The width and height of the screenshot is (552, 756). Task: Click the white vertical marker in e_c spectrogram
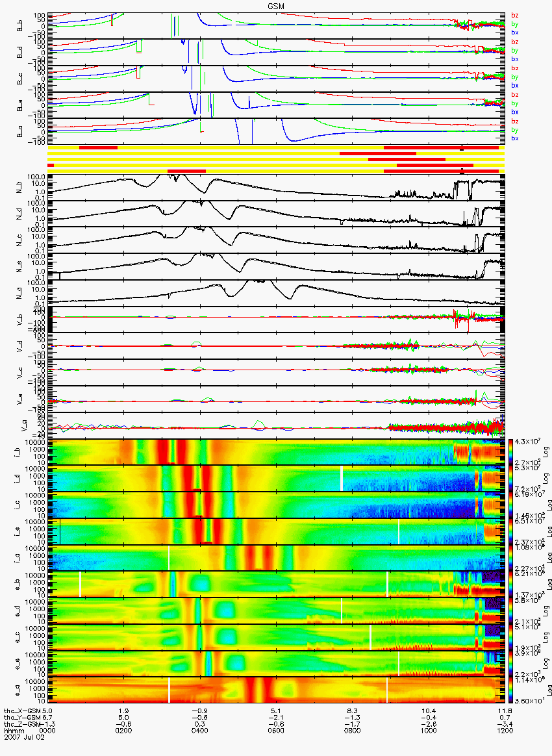click(370, 637)
